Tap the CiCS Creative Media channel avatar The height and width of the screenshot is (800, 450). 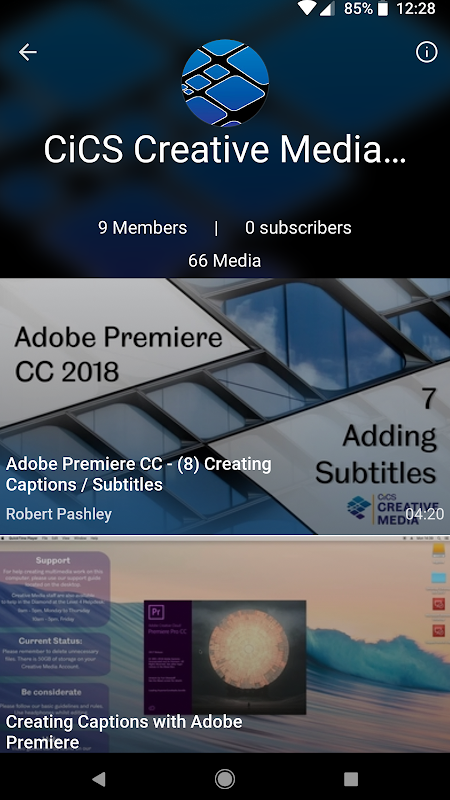pos(225,83)
